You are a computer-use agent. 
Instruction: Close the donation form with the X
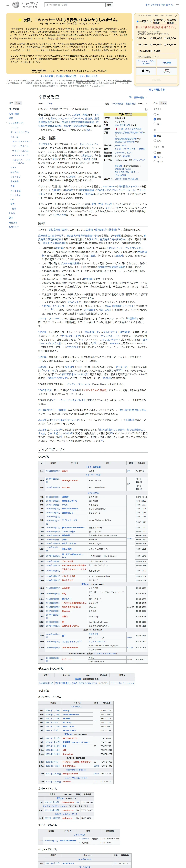(176, 16)
